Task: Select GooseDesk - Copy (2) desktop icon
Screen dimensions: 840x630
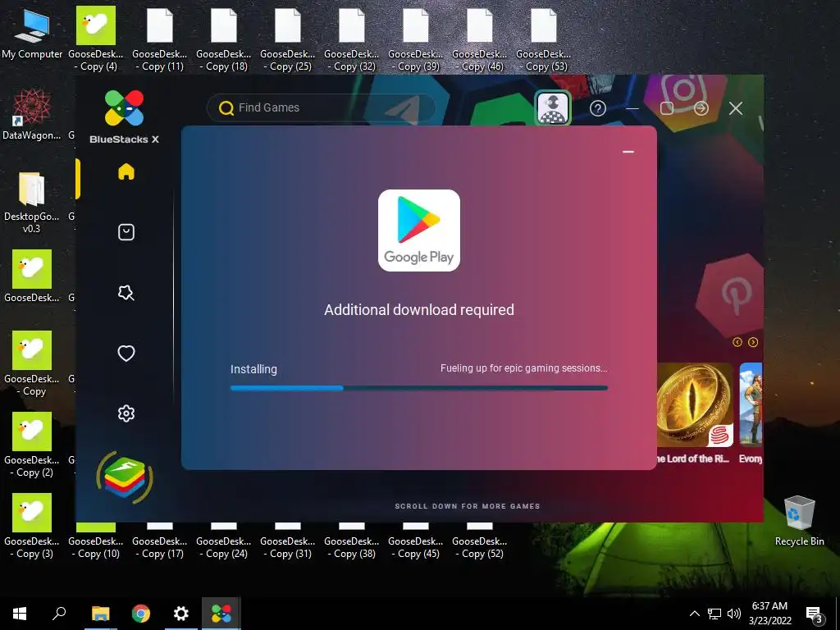Action: 32,445
